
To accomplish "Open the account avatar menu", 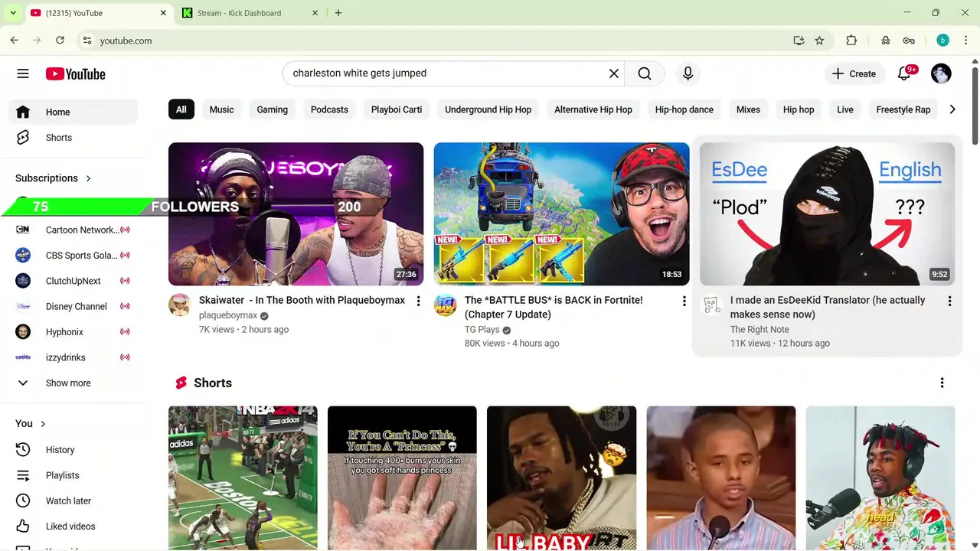I will [941, 73].
